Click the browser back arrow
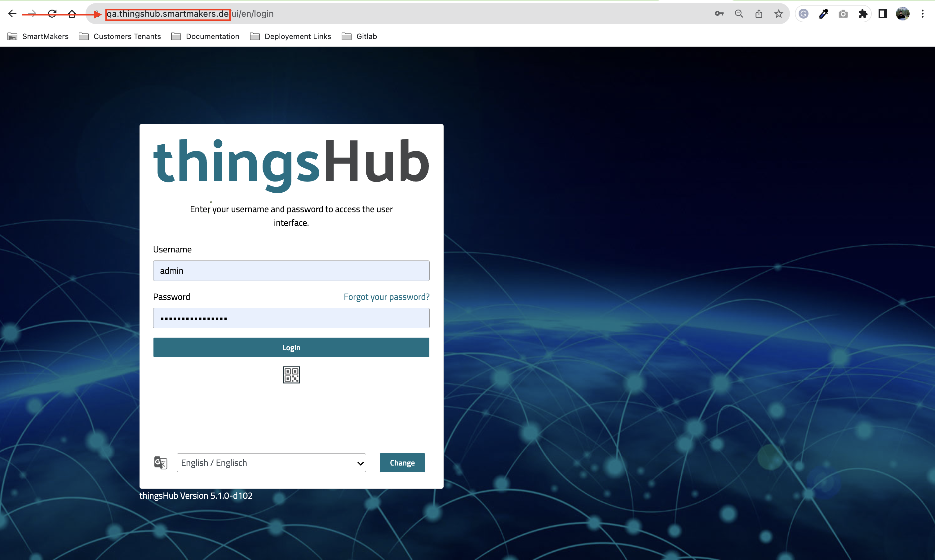 pos(12,14)
